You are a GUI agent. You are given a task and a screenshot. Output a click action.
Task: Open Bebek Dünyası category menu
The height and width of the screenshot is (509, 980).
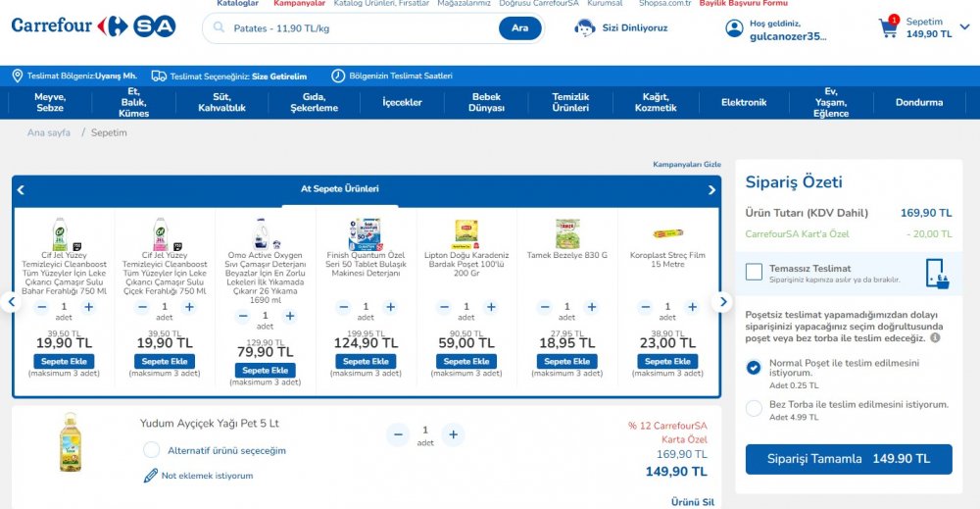486,103
